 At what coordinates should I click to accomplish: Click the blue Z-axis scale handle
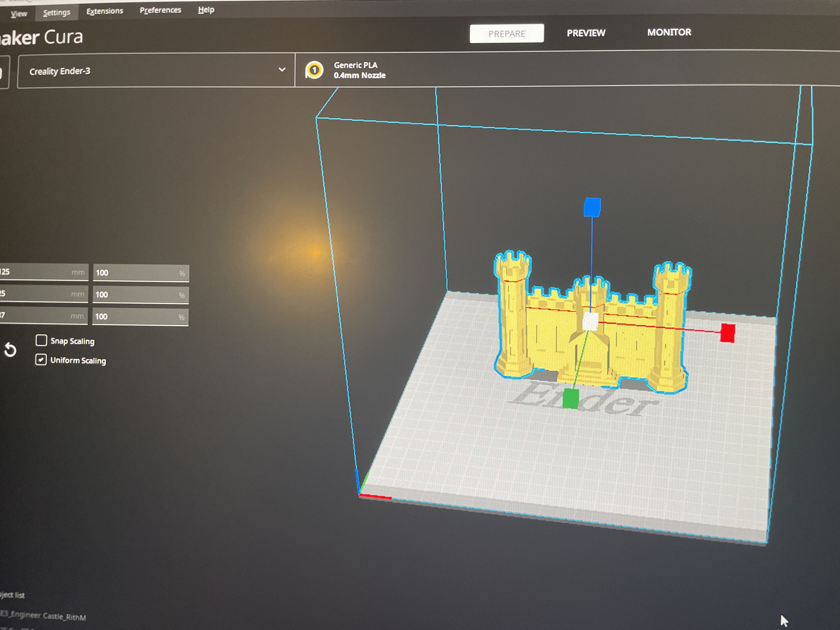592,207
